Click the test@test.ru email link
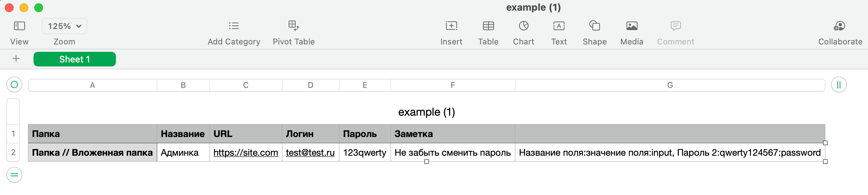Viewport: 868px width, 195px height. click(x=310, y=153)
